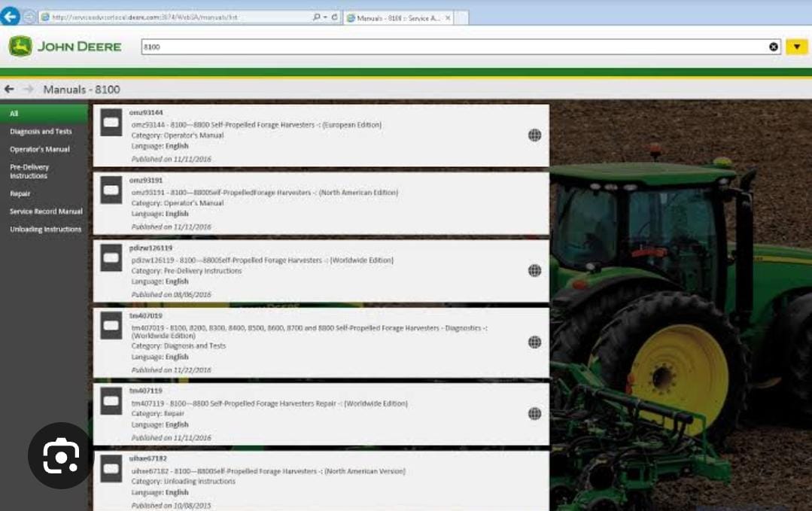The image size is (812, 511).
Task: Open the uihxe67182 manual document icon
Action: [x=111, y=468]
